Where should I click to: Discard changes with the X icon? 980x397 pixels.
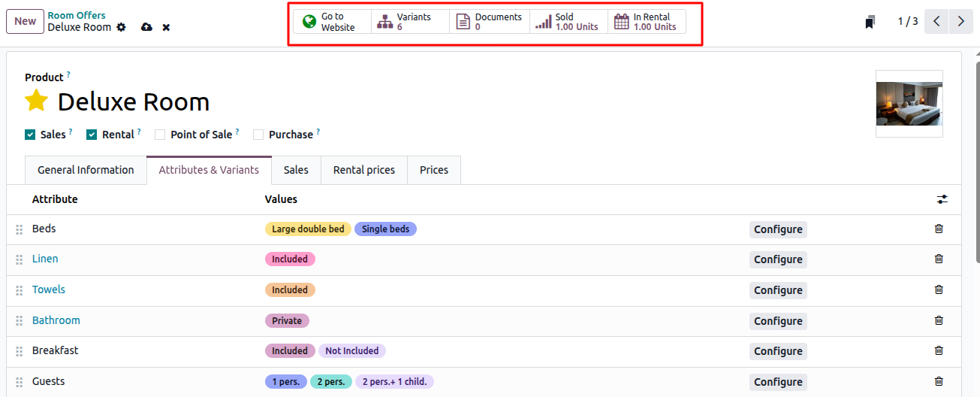(166, 27)
